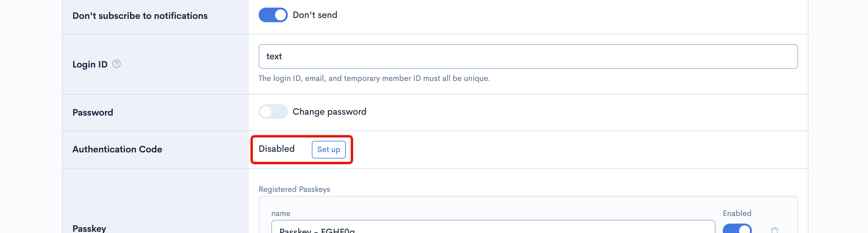Click inside the Login ID input field
868x233 pixels.
click(404, 56)
